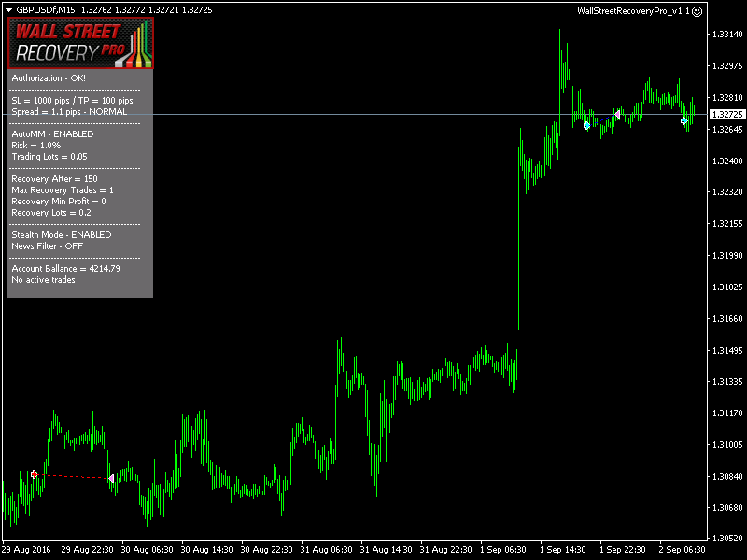747x560 pixels.
Task: Select 'Account Ballance = 4214.79' text
Action: 65,269
